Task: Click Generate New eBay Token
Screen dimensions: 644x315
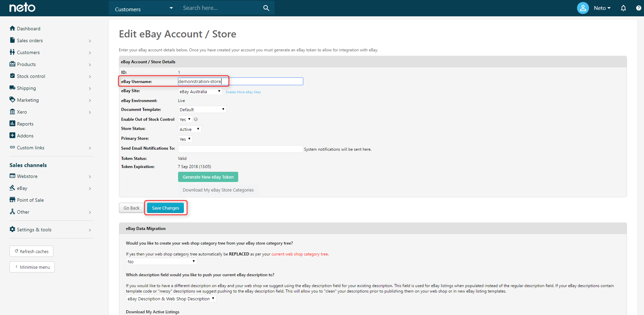Action: [208, 177]
